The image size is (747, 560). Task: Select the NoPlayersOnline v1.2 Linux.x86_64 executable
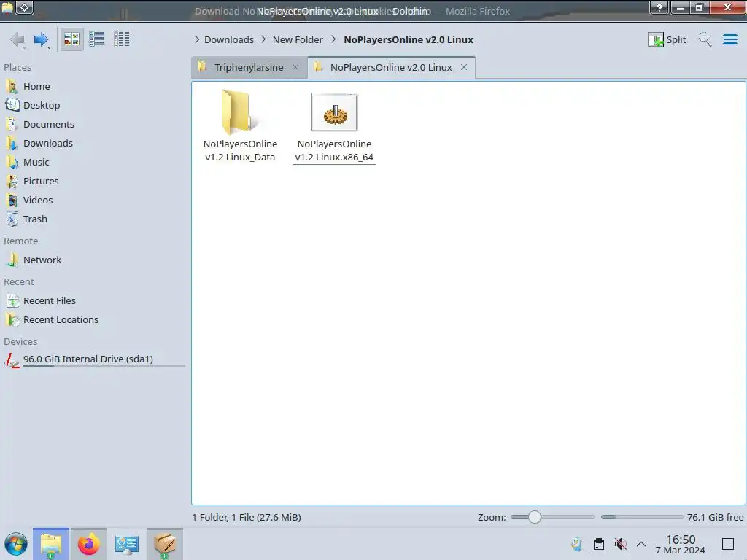coord(334,128)
